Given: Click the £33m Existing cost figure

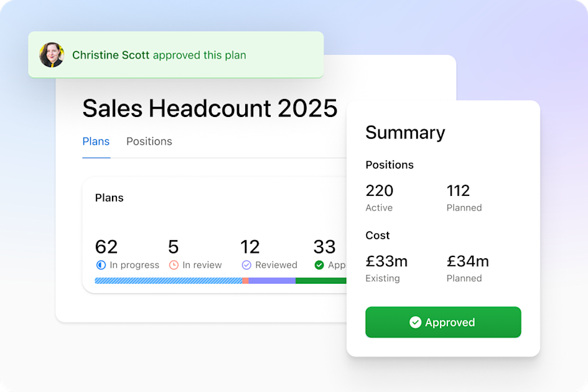Looking at the screenshot, I should point(387,261).
